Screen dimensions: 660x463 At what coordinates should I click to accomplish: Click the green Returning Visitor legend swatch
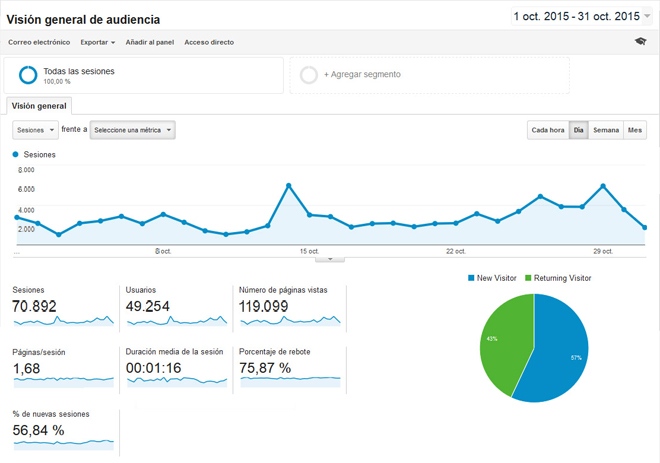click(529, 277)
